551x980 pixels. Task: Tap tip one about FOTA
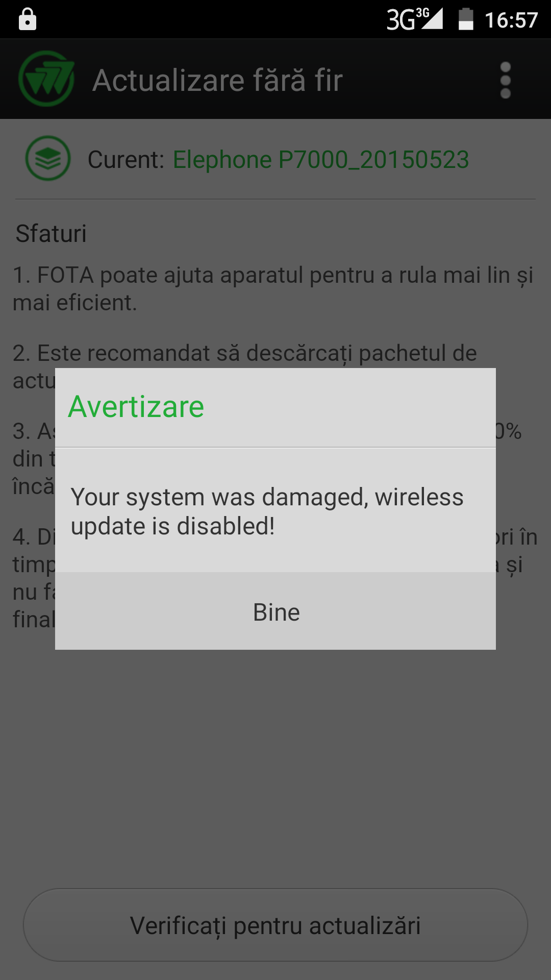tap(273, 289)
